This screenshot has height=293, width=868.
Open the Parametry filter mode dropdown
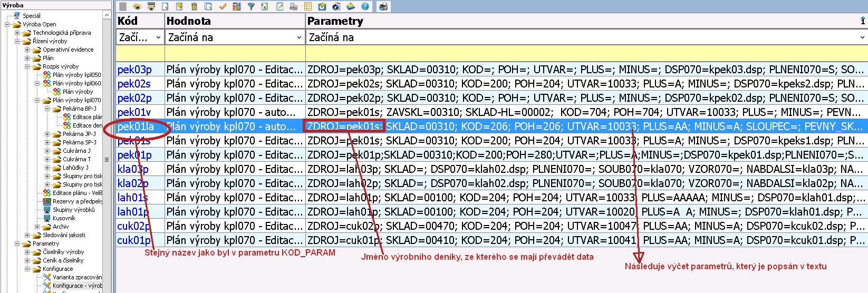coord(862,37)
